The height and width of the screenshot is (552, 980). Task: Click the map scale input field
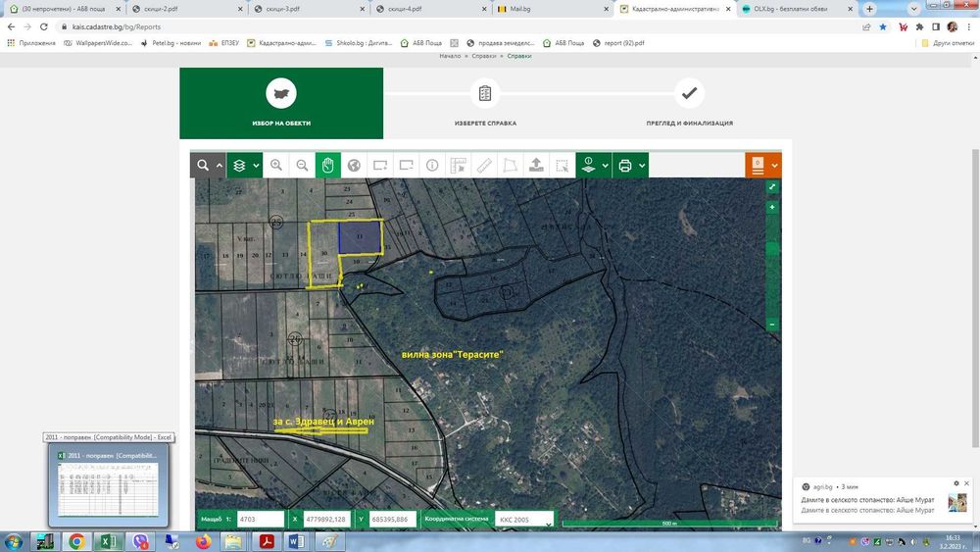coord(260,519)
